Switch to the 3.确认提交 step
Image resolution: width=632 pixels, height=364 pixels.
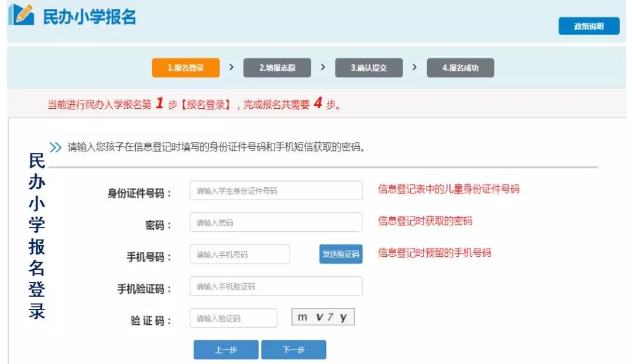(x=369, y=68)
